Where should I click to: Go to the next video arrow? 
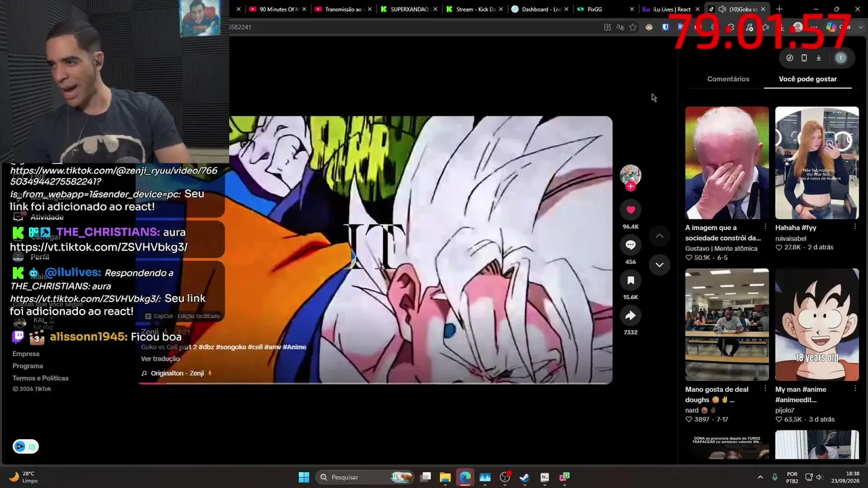(x=659, y=264)
